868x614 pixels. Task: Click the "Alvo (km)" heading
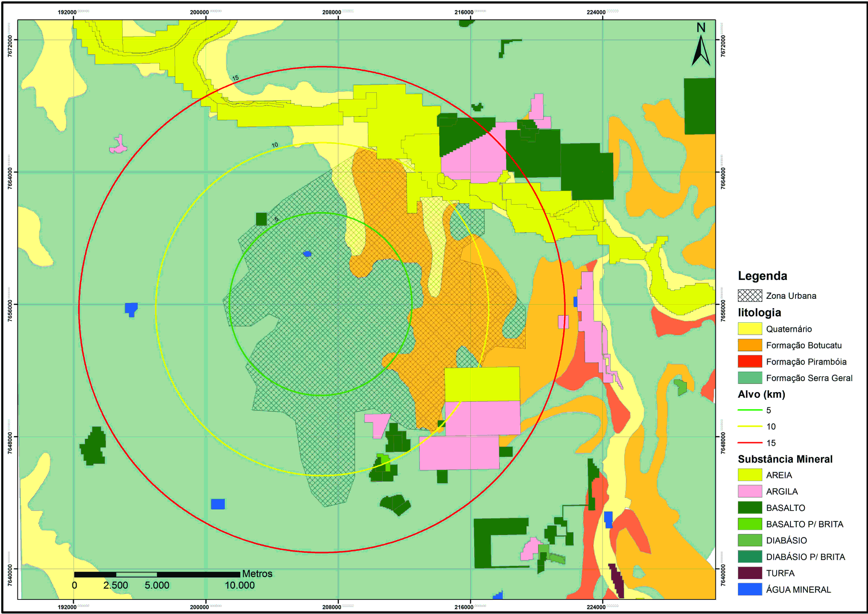[761, 394]
